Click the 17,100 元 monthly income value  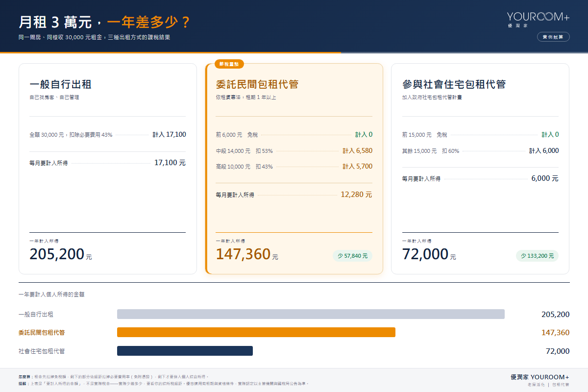pos(170,163)
